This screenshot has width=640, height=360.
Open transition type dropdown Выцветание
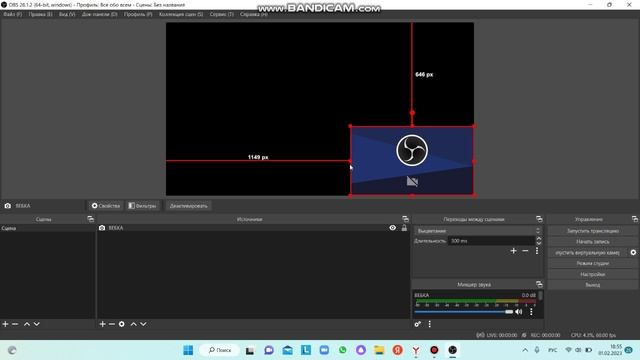[478, 231]
